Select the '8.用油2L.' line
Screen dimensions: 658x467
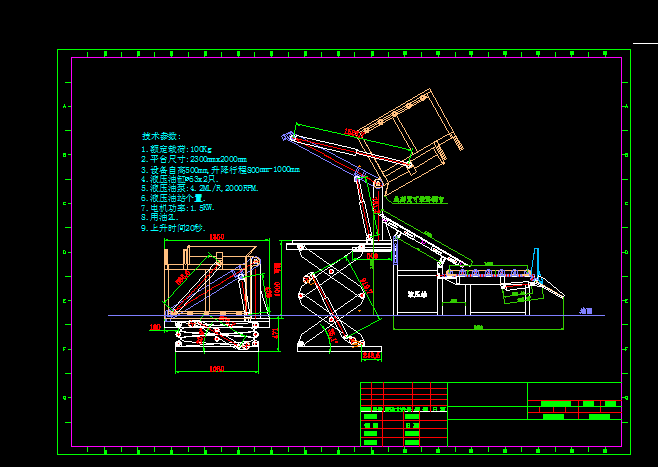pyautogui.click(x=160, y=217)
